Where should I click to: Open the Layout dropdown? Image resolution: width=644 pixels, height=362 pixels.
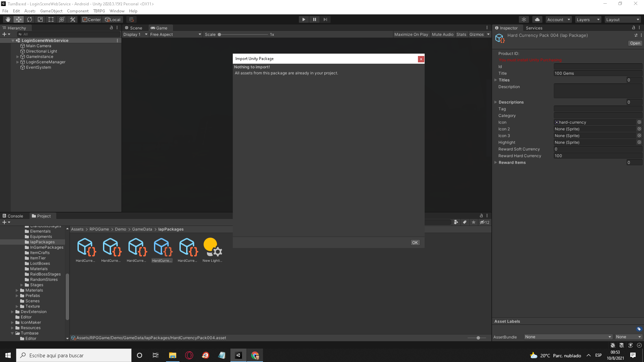[x=623, y=19]
